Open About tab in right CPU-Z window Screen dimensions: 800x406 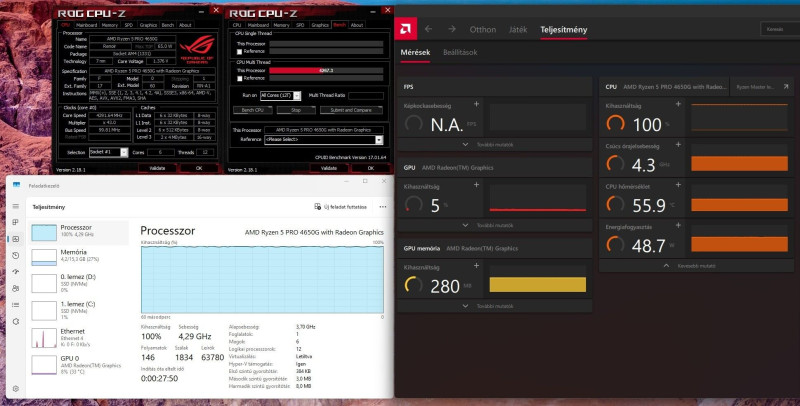coord(357,24)
